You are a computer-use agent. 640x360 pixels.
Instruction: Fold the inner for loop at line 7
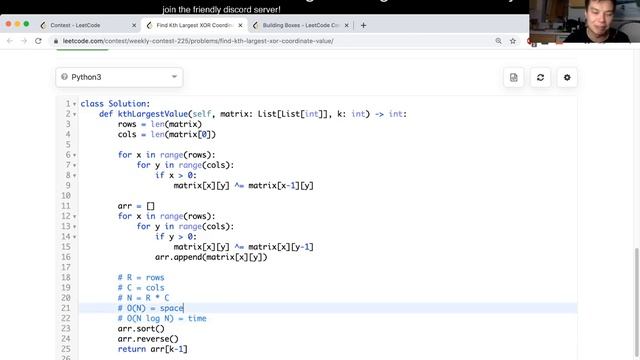click(x=74, y=165)
